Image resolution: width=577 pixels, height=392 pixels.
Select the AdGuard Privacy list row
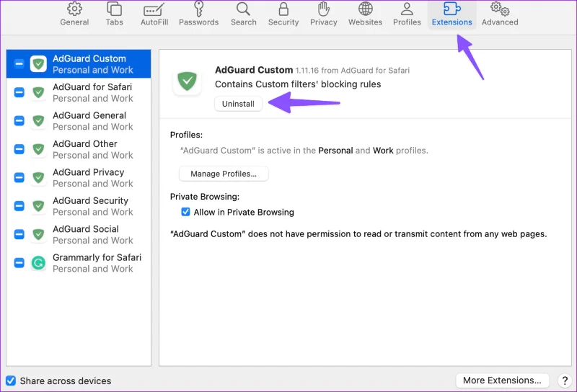pyautogui.click(x=79, y=177)
